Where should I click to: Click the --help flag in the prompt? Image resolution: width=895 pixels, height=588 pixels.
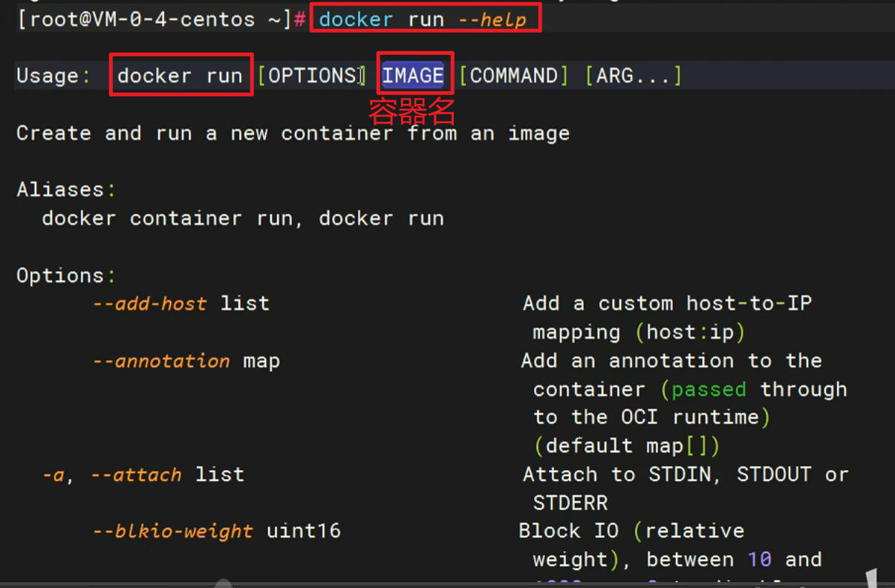(494, 19)
